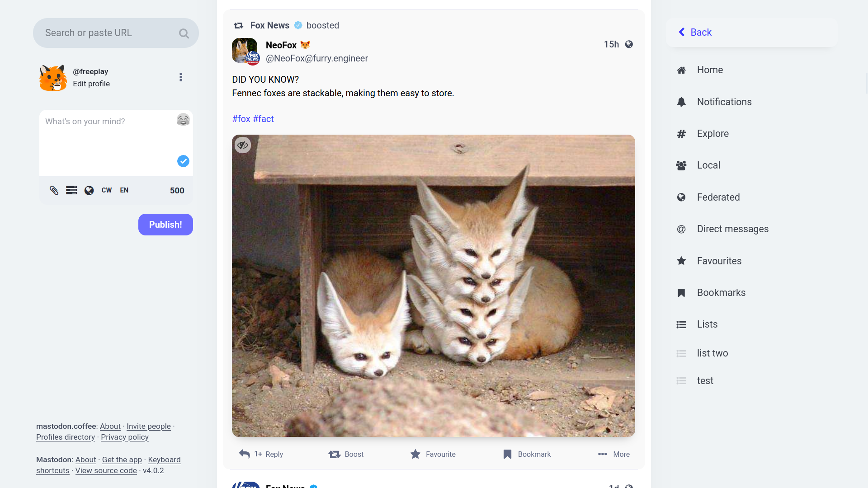The width and height of the screenshot is (868, 488).
Task: Toggle the blue checkmark in compose box
Action: (x=183, y=161)
